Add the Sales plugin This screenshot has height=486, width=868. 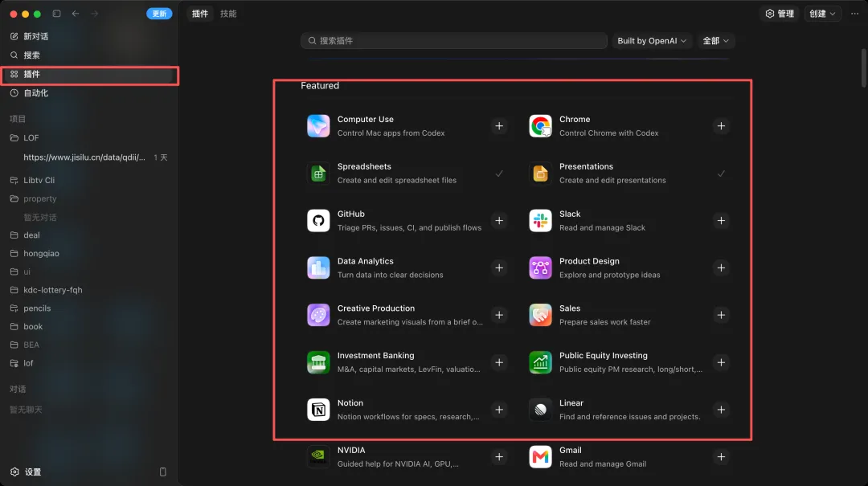tap(721, 315)
